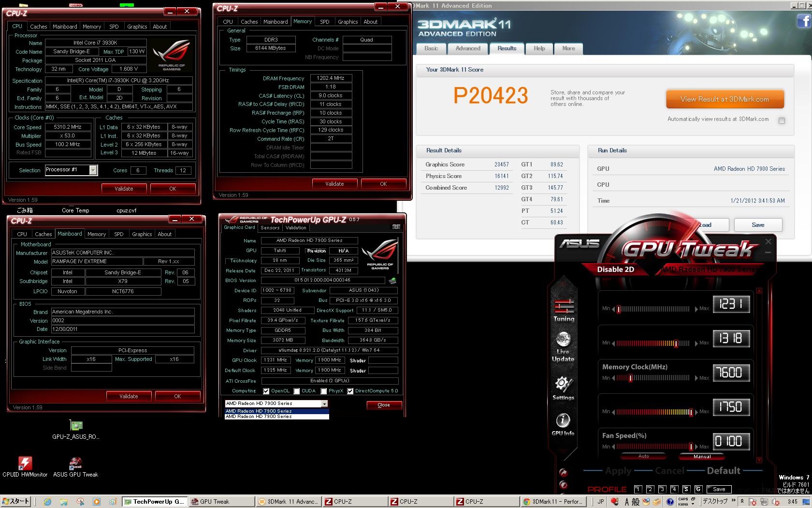This screenshot has width=812, height=508.
Task: Open Basic tab in 3DMark 11
Action: [x=431, y=48]
